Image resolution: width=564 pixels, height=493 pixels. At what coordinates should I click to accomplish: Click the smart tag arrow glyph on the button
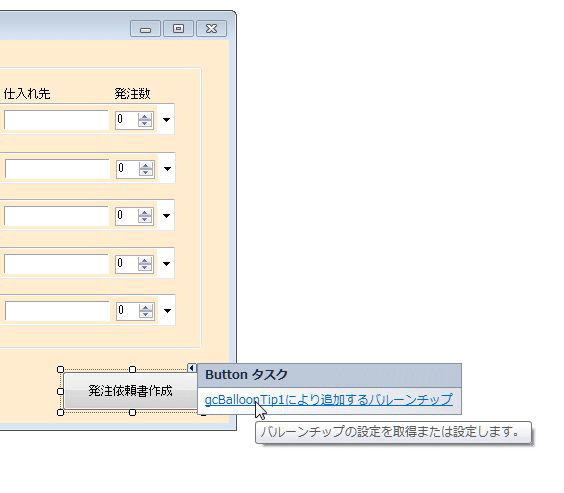[x=192, y=368]
